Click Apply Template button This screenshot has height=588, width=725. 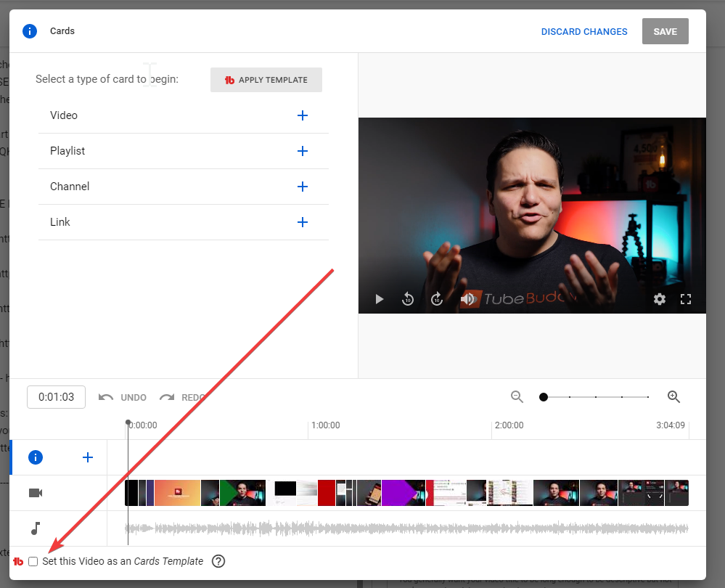[266, 80]
